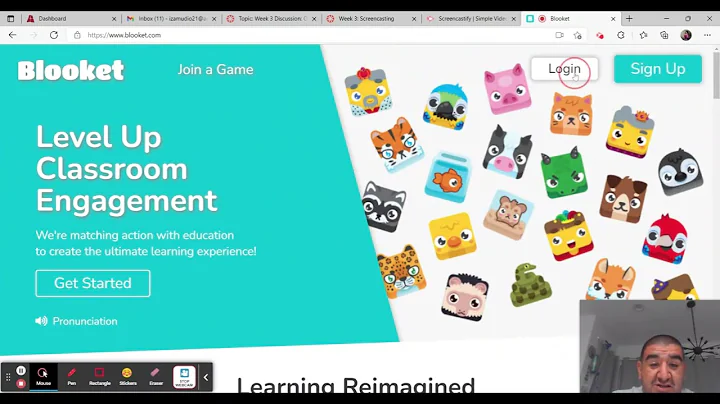Switch to the Week 3 Discussion tab

pos(271,19)
